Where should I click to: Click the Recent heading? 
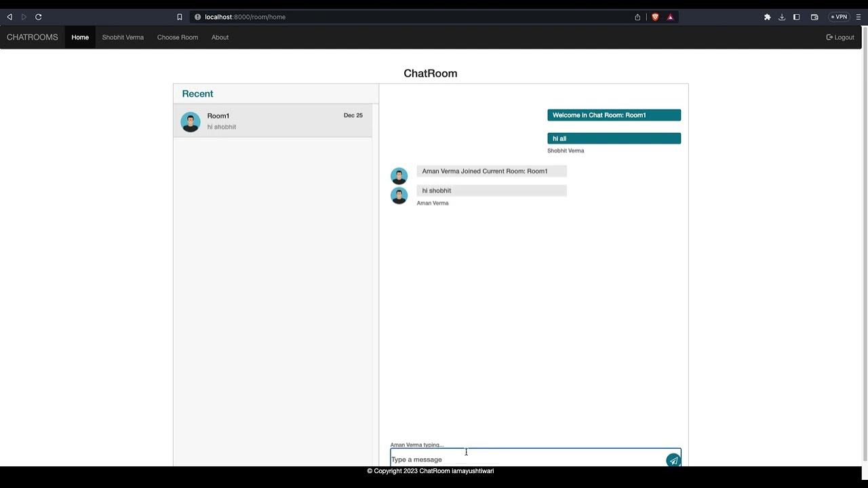[x=197, y=94]
